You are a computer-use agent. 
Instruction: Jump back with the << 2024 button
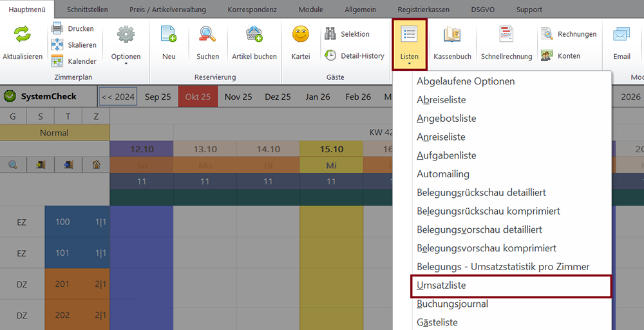tap(118, 97)
